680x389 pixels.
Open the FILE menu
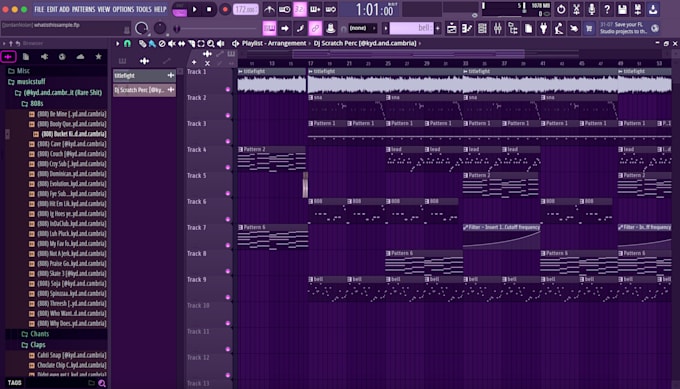click(39, 9)
